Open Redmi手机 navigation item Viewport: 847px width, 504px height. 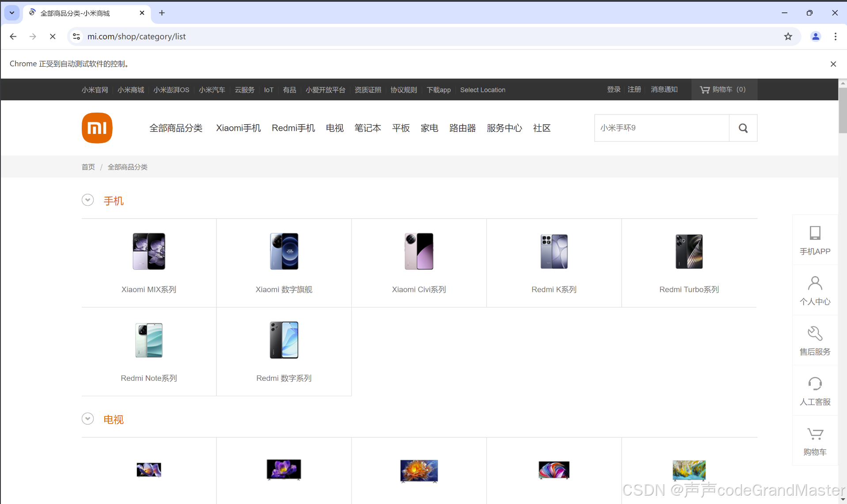[293, 128]
